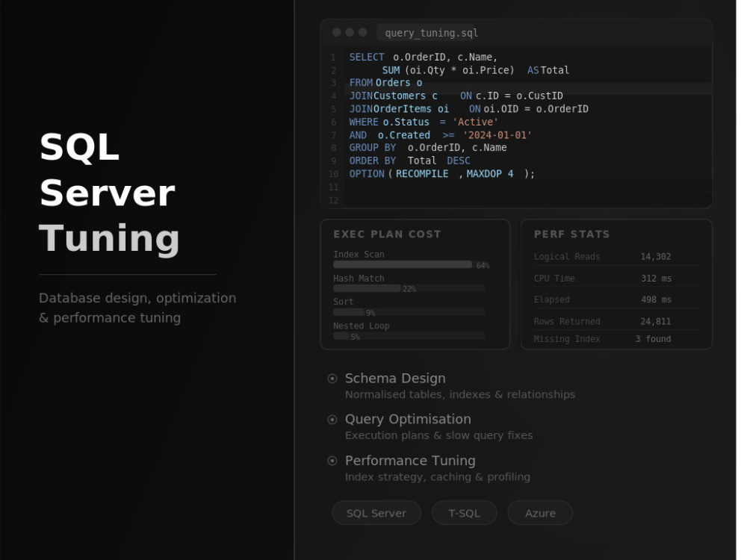Click the Azure tag pill
747x560 pixels.
pos(540,513)
